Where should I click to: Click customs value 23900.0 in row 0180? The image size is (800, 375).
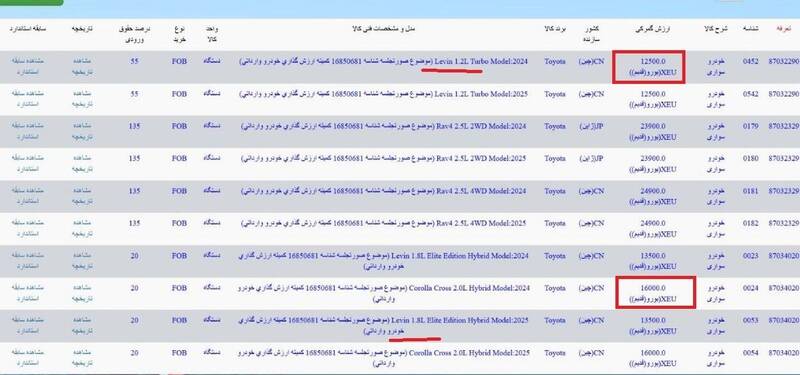[653, 159]
